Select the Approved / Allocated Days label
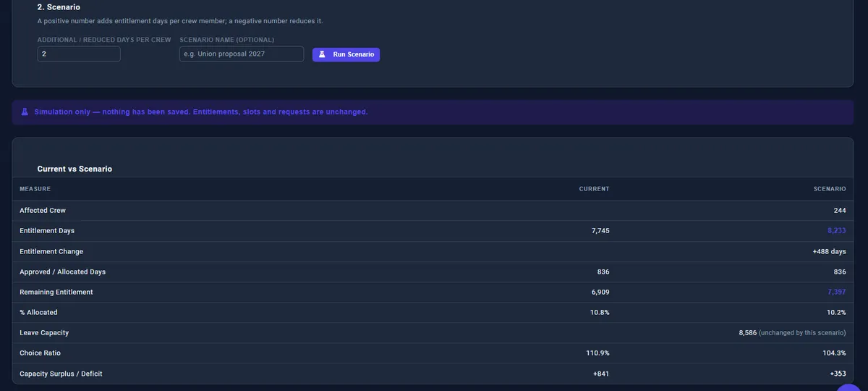Image resolution: width=868 pixels, height=391 pixels. click(x=63, y=272)
